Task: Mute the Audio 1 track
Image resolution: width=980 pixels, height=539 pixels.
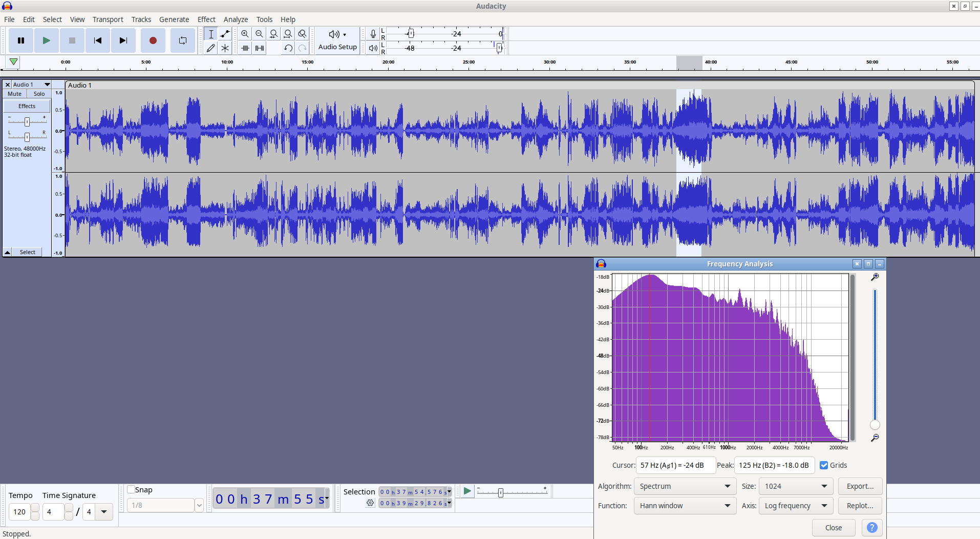Action: 15,94
